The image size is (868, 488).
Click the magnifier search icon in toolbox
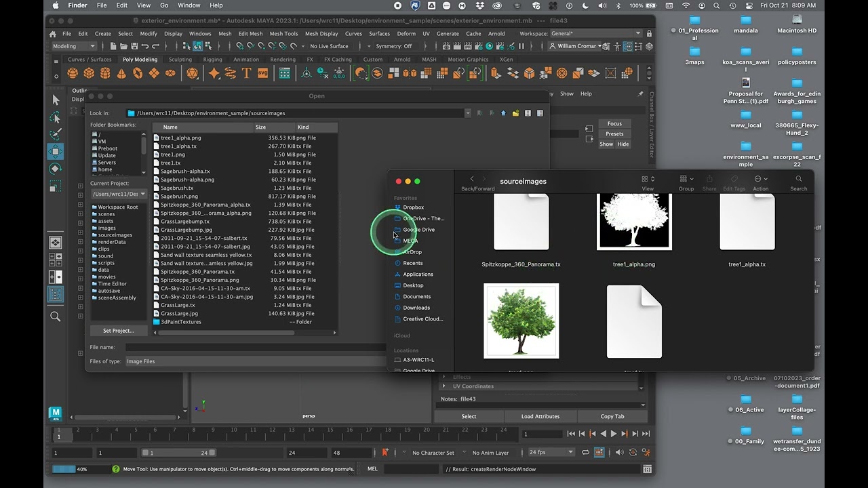[56, 317]
